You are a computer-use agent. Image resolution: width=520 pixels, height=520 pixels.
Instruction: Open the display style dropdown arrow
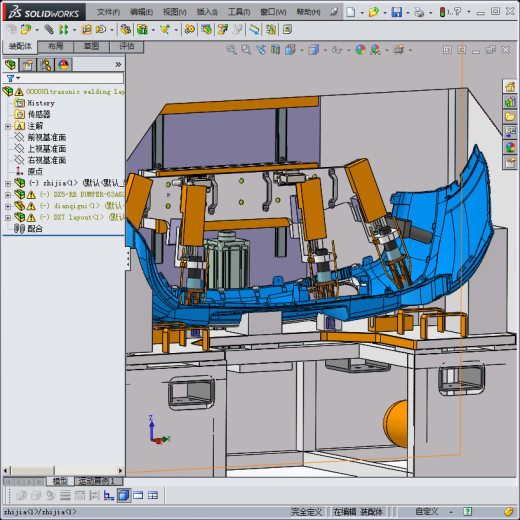325,51
